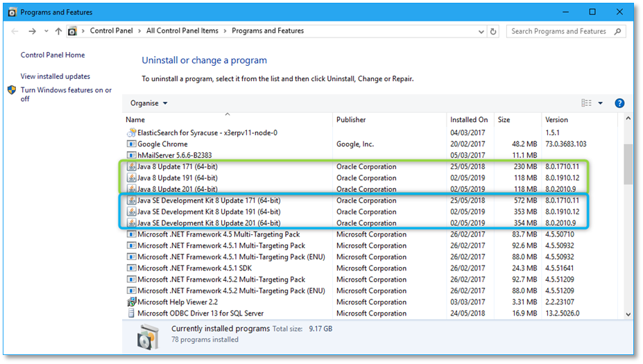Click the .NET Framework 4.5 Multi-Targeting Pack icon

tap(131, 234)
